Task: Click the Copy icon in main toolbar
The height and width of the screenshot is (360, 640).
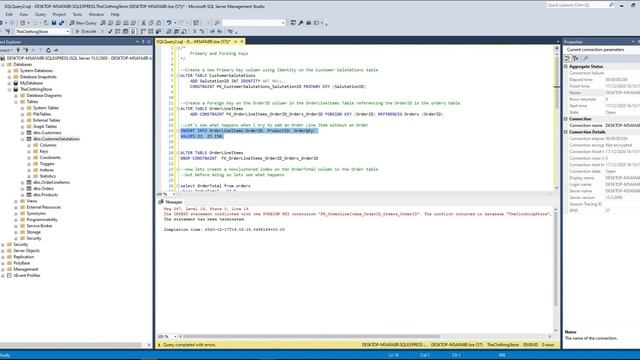Action: click(151, 23)
